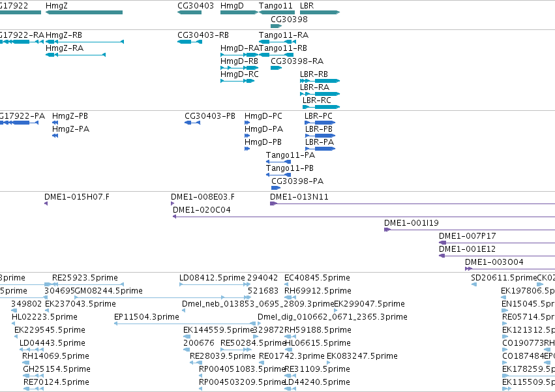
Task: Select clone DME1-020C04
Action: 202,209
